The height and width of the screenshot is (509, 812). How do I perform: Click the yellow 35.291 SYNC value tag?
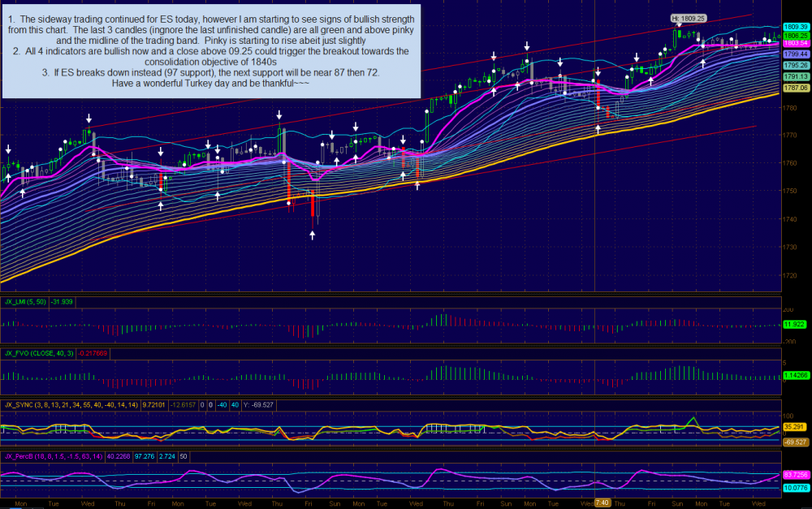(x=795, y=425)
